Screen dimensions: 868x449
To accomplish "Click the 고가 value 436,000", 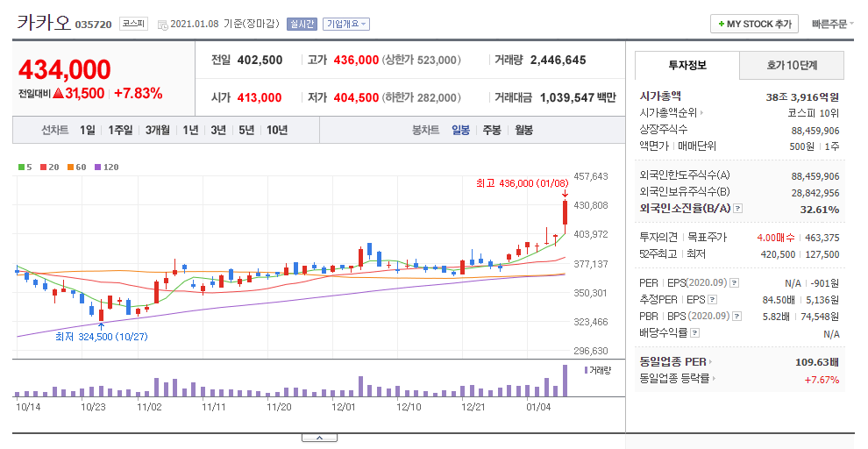I will [x=356, y=60].
